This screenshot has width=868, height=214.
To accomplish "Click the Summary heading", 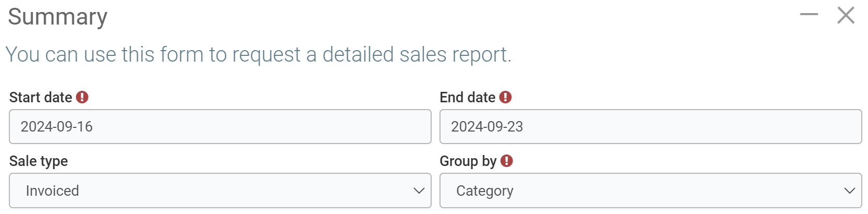I will tap(58, 17).
